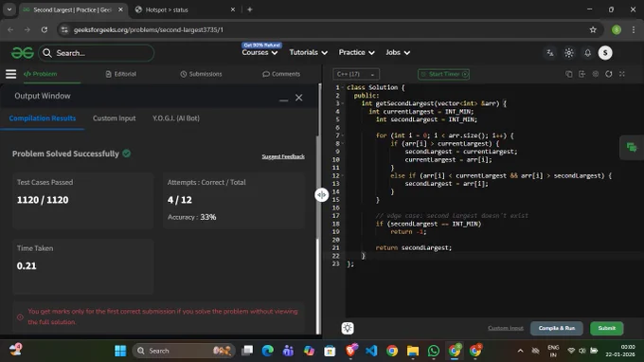This screenshot has height=362, width=644.
Task: Open the Chrome three-dot menu
Action: click(634, 29)
